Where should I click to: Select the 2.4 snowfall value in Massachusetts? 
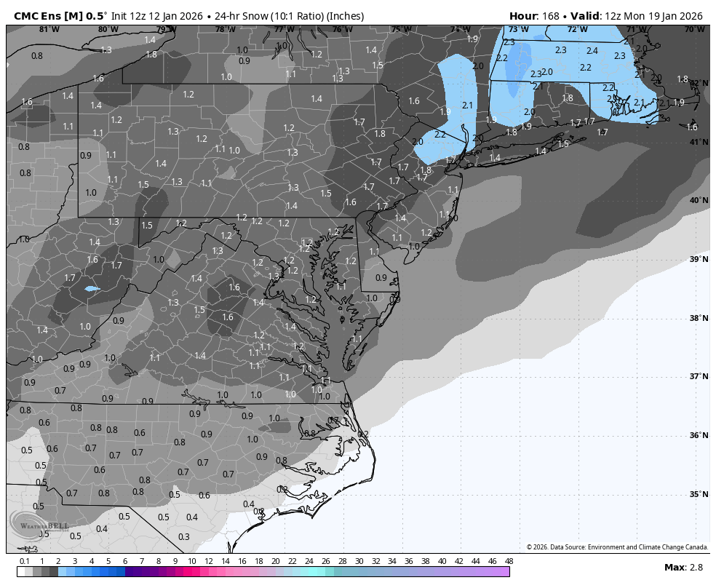click(x=592, y=51)
